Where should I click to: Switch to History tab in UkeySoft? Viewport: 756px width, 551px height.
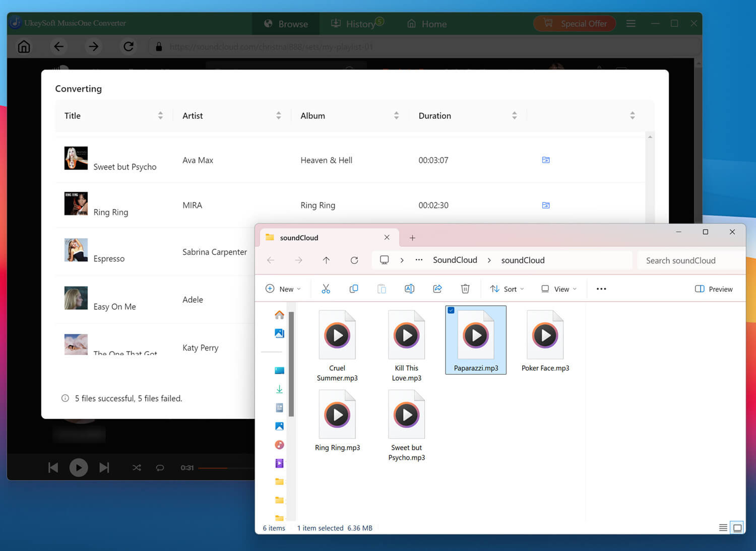357,24
